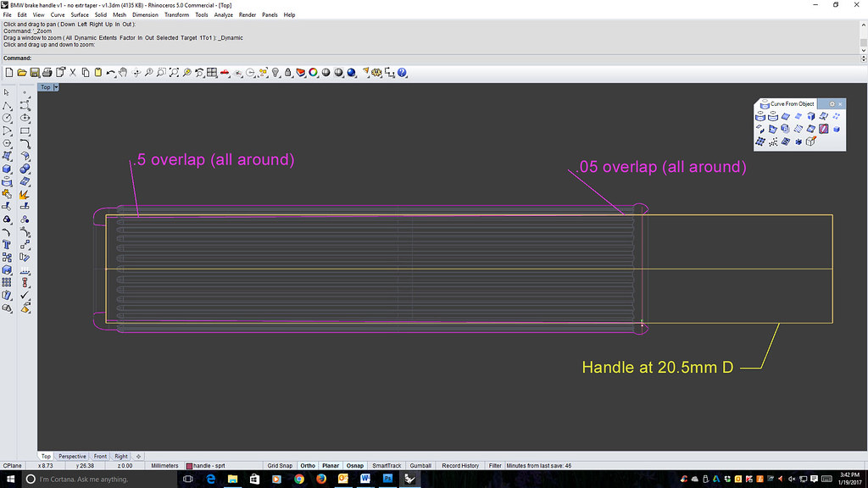Click the Explode icon in left sidebar
This screenshot has width=868, height=488.
25,194
